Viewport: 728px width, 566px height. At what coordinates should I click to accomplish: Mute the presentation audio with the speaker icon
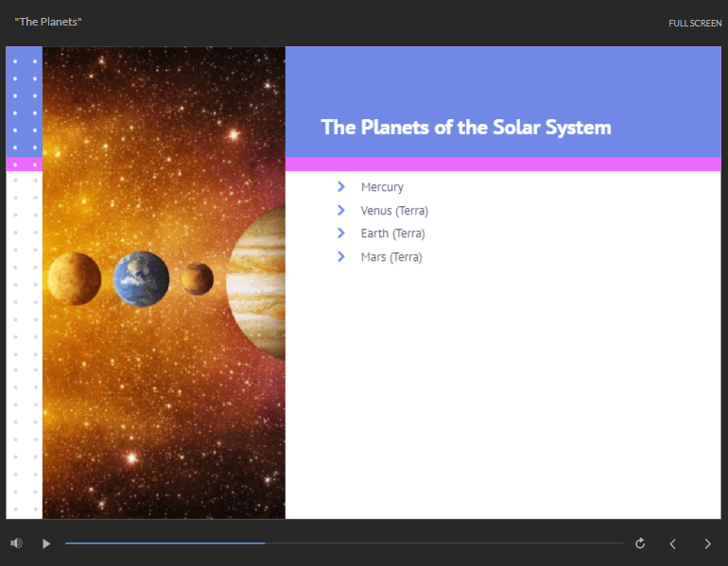tap(16, 543)
